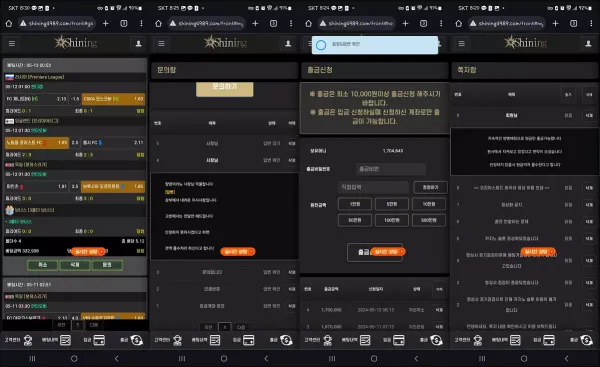This screenshot has height=367, width=600.
Task: Tap site warning triangle on 쪽지함 screen
Action: coord(473,24)
